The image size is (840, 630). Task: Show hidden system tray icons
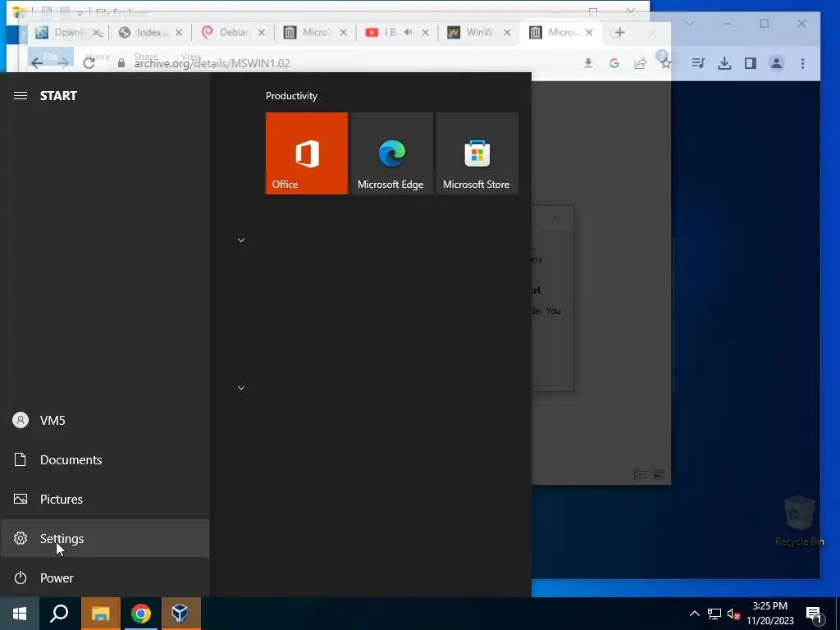(694, 614)
